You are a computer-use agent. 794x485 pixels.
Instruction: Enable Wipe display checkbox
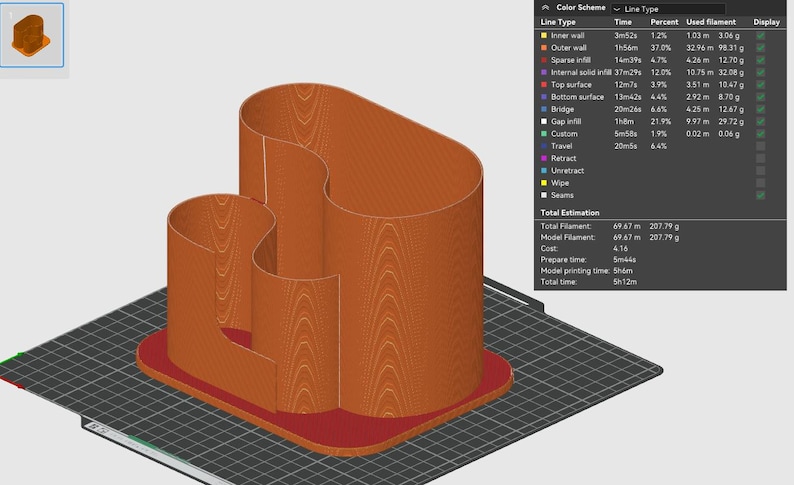(760, 183)
